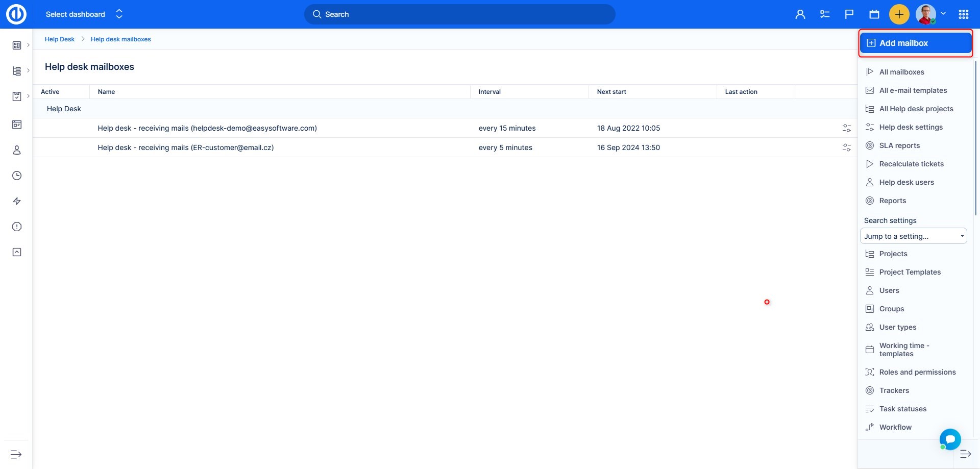The height and width of the screenshot is (469, 980).
Task: Open the Select dashboard dropdown
Action: (84, 14)
